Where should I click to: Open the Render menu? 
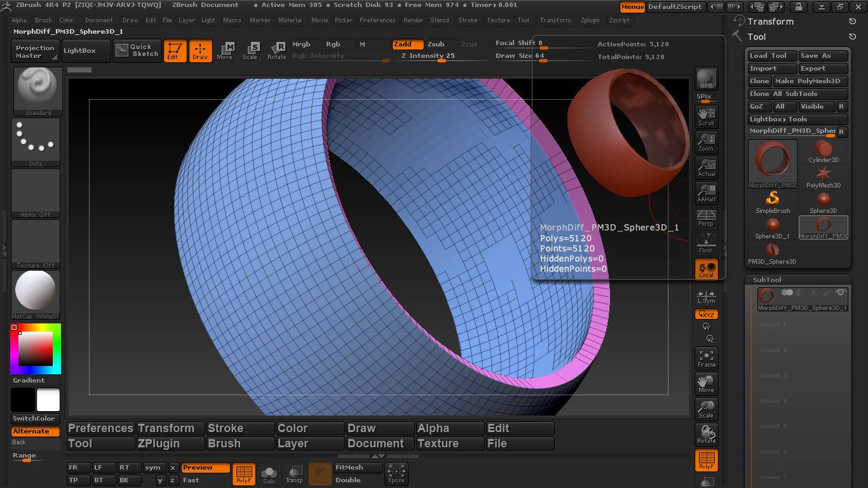413,20
